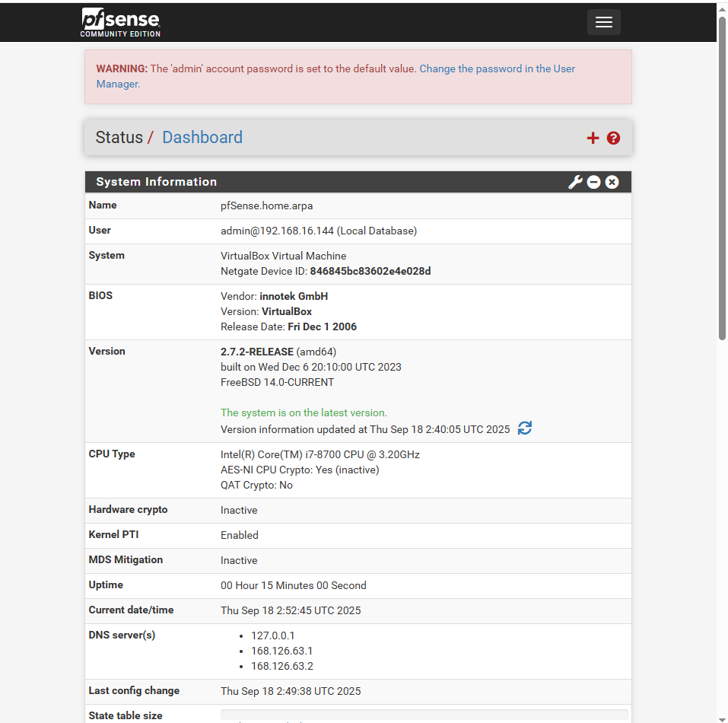Add a widget with the plus icon

(593, 138)
